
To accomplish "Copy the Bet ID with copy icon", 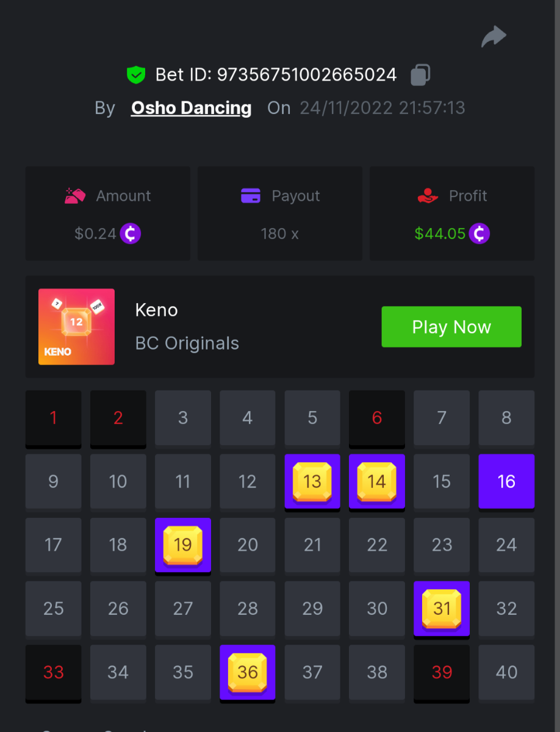I will click(420, 75).
